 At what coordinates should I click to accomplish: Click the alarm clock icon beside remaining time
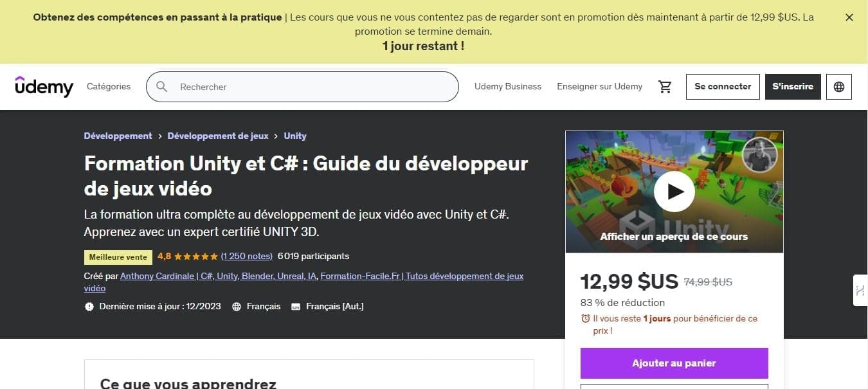coord(585,318)
